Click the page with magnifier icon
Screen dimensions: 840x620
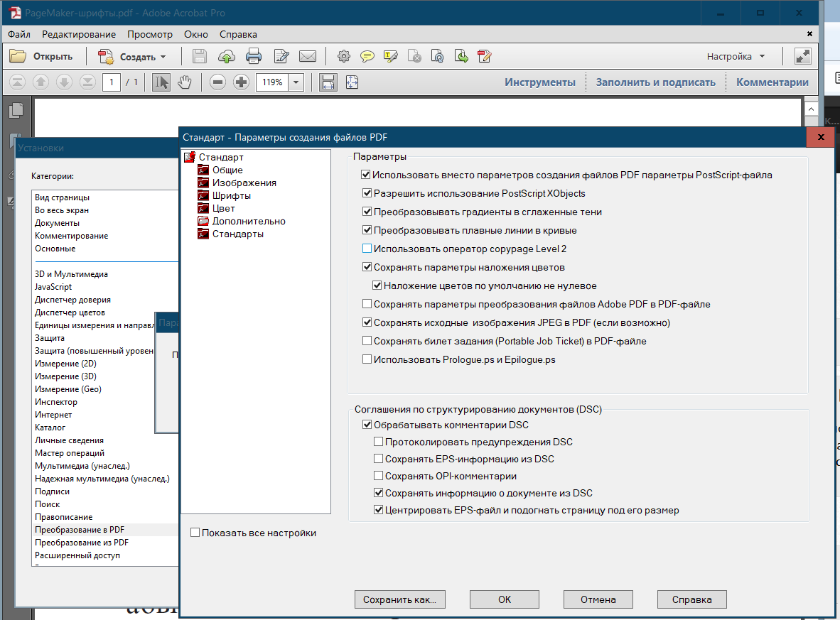[x=438, y=56]
